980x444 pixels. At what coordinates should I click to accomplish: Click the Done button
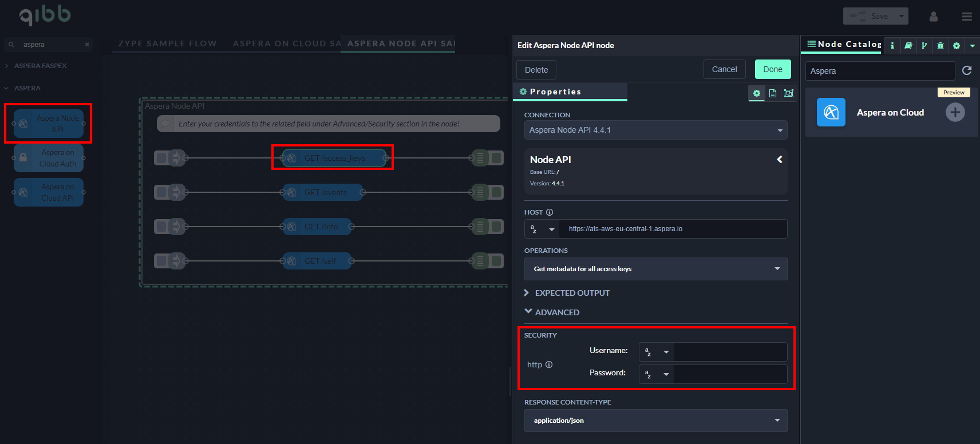pos(772,69)
